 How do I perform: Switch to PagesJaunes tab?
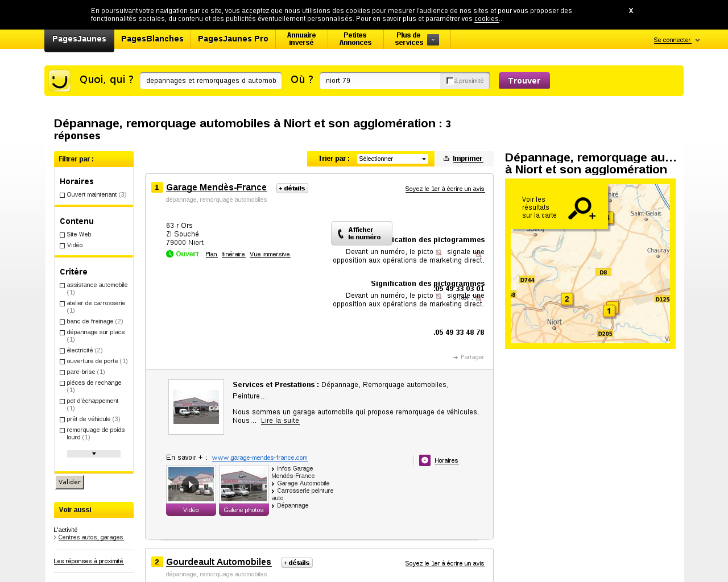coord(79,40)
